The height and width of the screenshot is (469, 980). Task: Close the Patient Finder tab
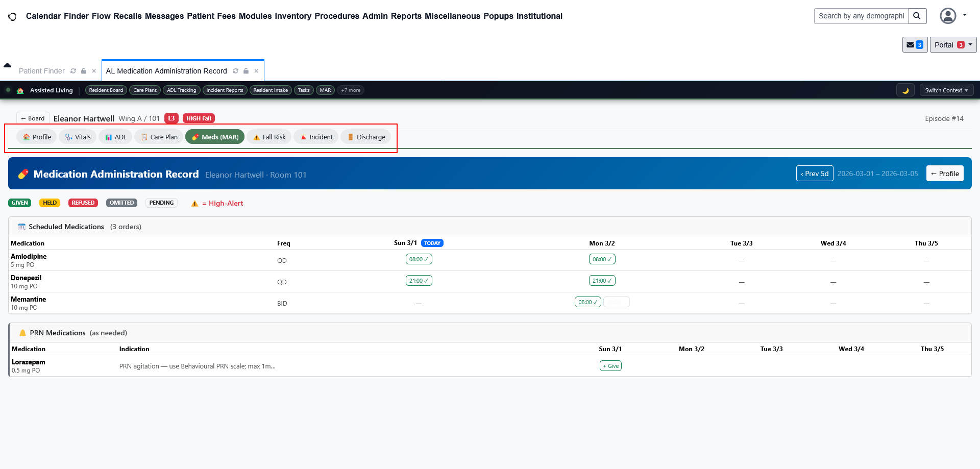(x=94, y=71)
